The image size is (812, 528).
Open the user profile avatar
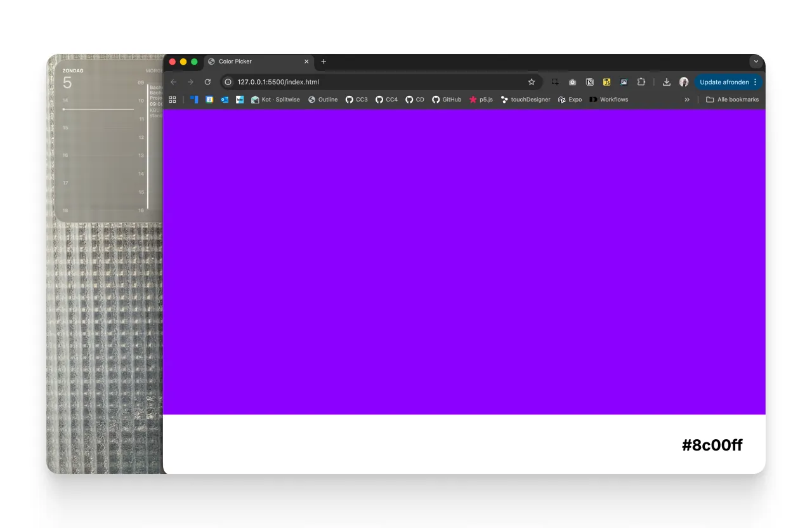(x=684, y=82)
